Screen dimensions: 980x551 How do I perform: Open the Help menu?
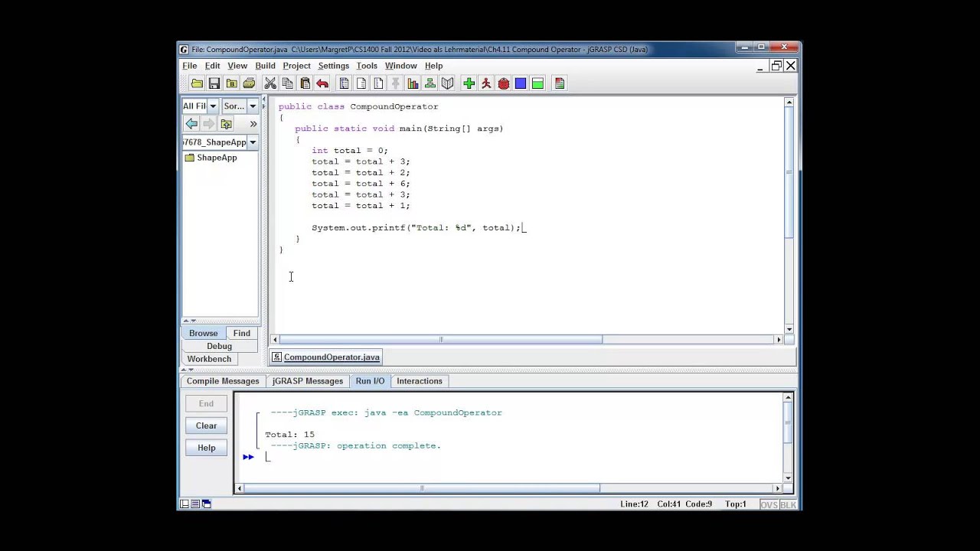click(433, 66)
